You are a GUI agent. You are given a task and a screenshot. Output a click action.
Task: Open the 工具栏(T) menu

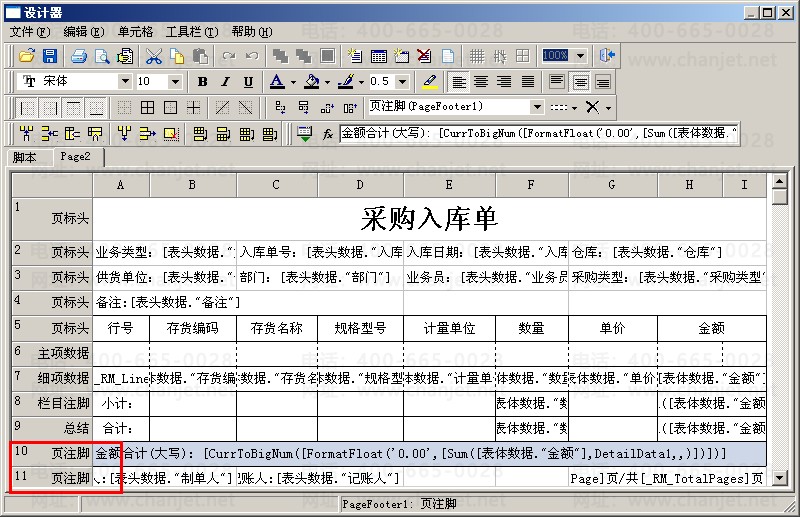tap(192, 32)
